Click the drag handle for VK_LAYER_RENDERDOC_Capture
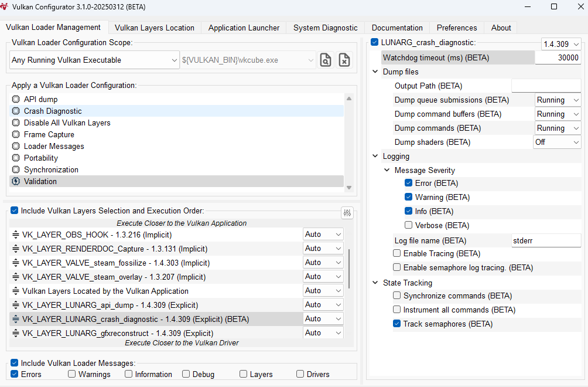588x387 pixels. click(14, 248)
